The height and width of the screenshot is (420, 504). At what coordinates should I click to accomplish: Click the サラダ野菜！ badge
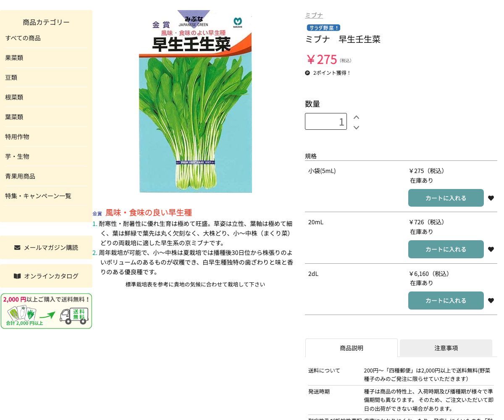click(323, 28)
